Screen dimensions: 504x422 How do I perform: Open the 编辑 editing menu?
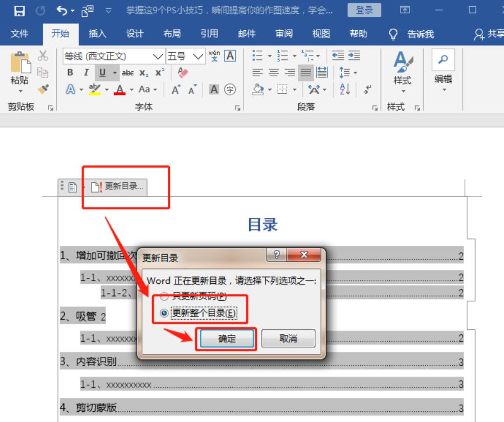(443, 71)
